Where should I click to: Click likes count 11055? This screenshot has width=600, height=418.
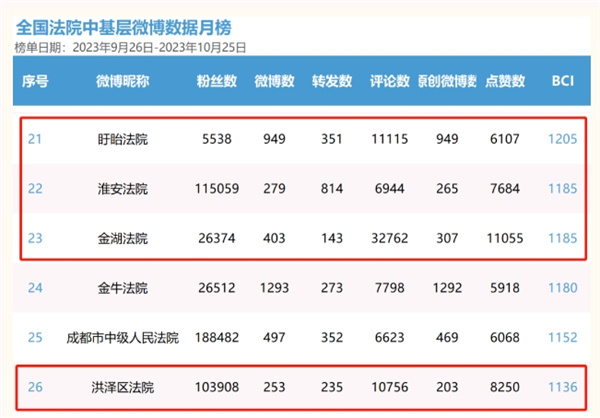point(505,238)
